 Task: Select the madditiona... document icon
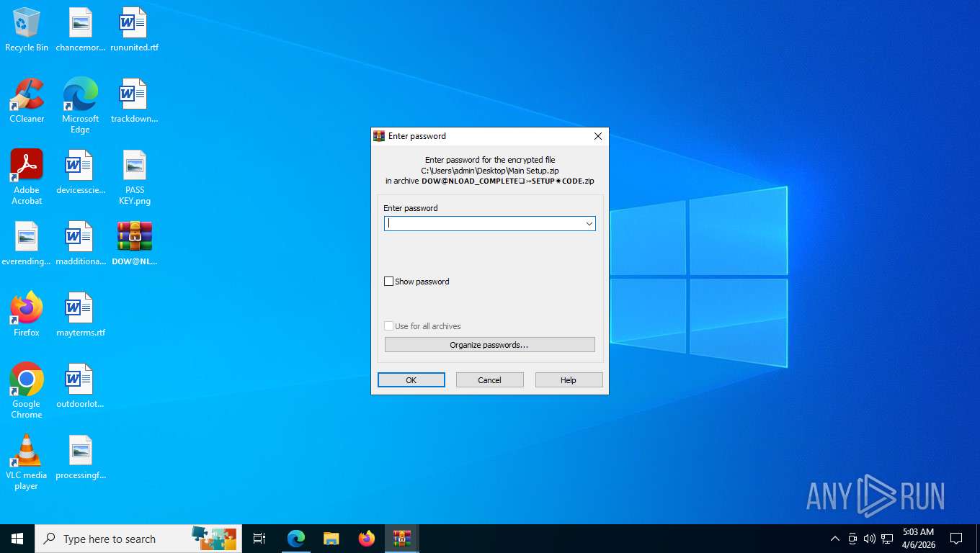(81, 243)
